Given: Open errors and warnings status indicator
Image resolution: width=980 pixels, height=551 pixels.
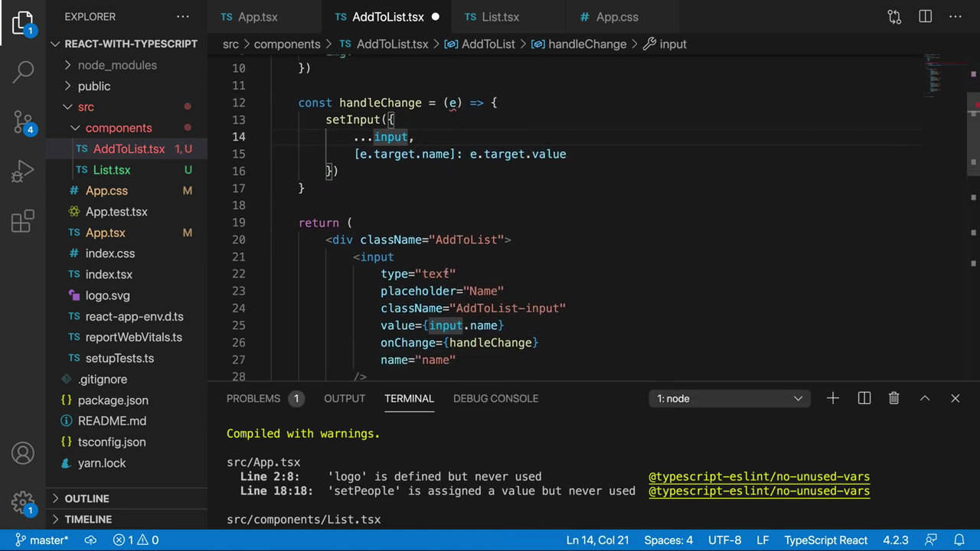Looking at the screenshot, I should (x=136, y=540).
